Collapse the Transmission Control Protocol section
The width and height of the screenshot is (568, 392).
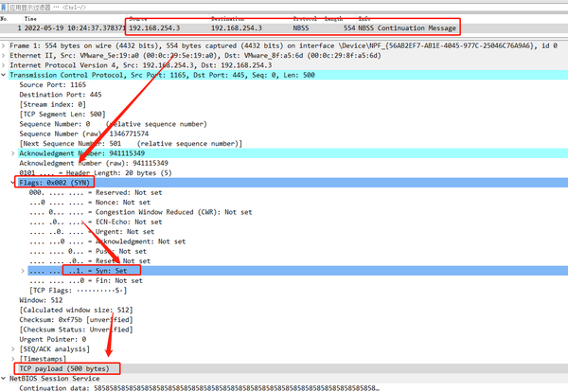click(x=3, y=75)
